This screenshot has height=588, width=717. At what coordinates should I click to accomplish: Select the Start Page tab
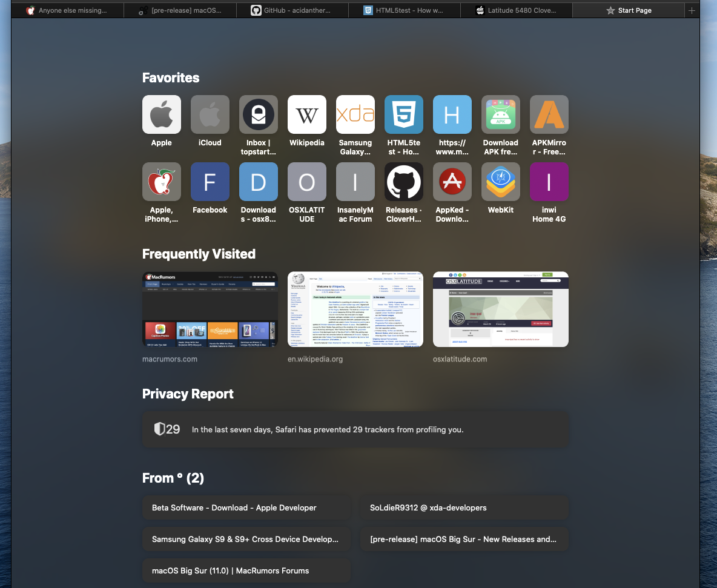[x=629, y=10]
